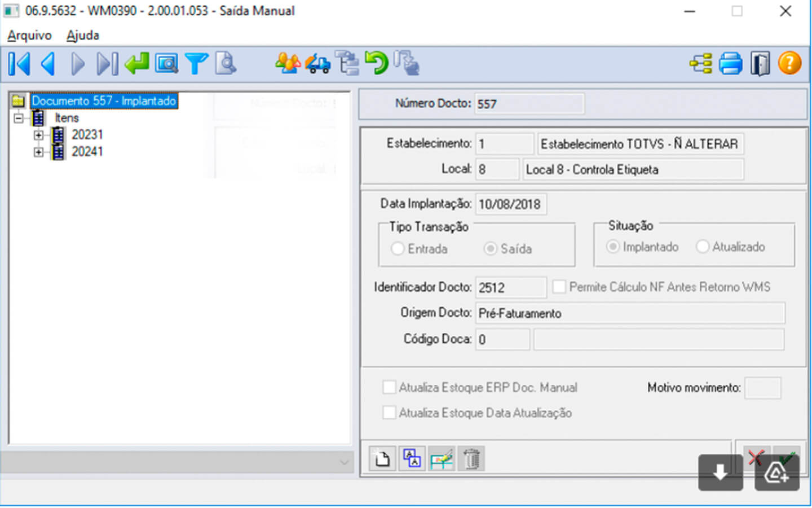Expand tree item 20231

point(38,135)
